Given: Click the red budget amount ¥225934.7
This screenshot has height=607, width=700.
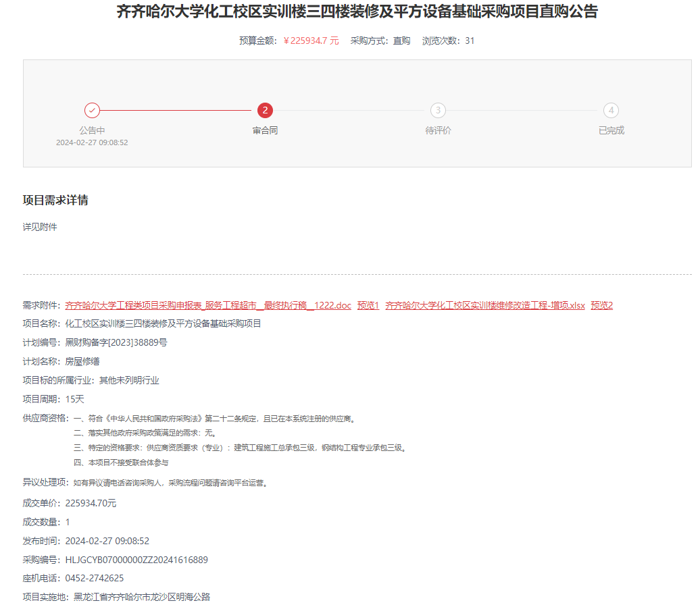Looking at the screenshot, I should [311, 41].
